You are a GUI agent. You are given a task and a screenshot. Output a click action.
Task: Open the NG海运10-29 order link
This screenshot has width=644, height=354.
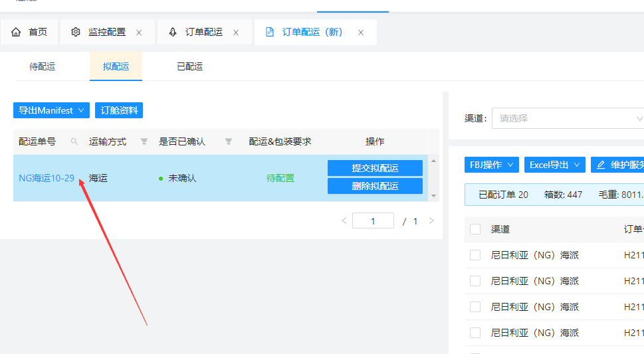point(47,178)
